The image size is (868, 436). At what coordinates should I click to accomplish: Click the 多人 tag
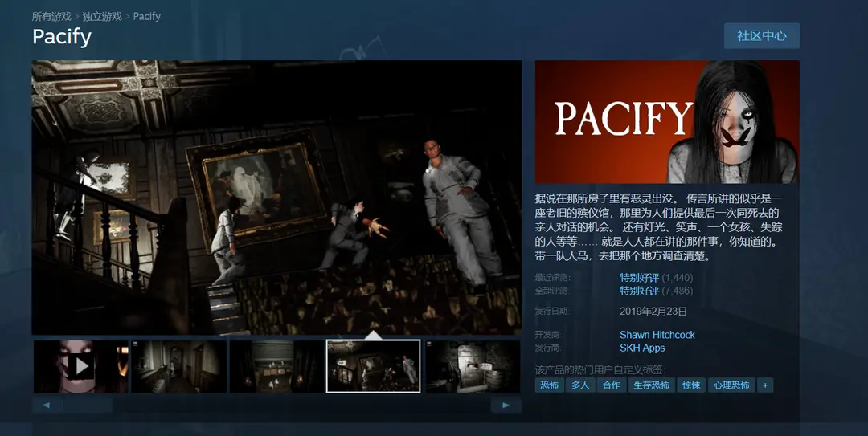point(580,385)
